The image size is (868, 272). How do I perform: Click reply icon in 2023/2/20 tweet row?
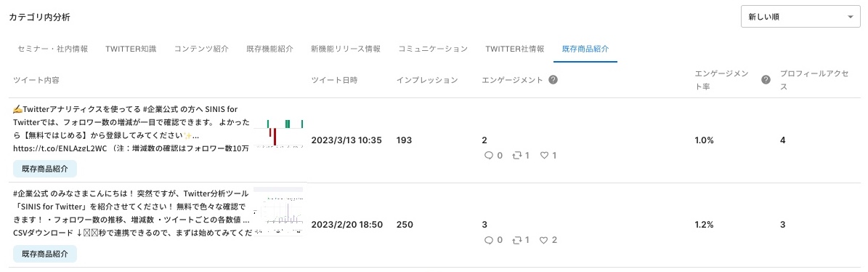click(488, 241)
